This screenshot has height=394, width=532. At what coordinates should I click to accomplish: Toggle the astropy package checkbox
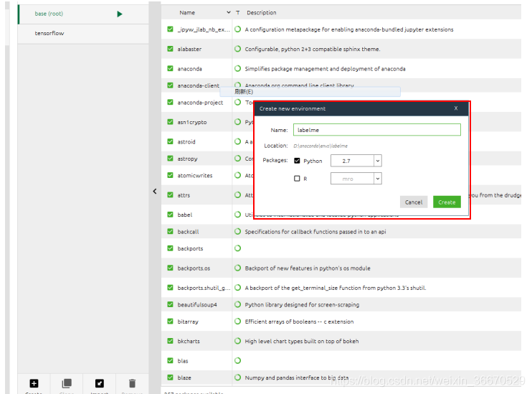[x=171, y=159]
